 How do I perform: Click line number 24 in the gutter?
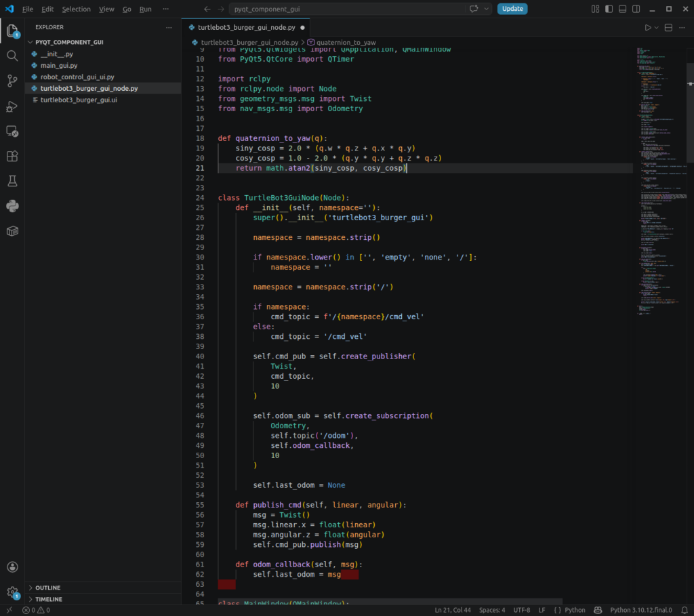point(200,198)
